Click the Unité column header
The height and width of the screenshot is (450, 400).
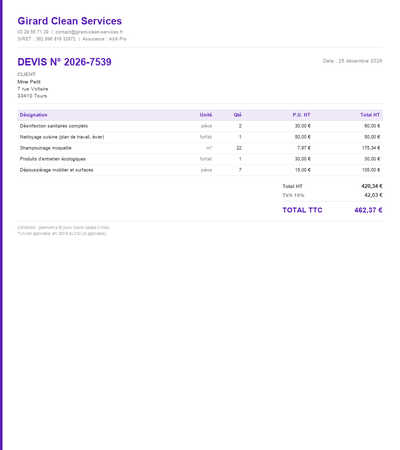[206, 115]
